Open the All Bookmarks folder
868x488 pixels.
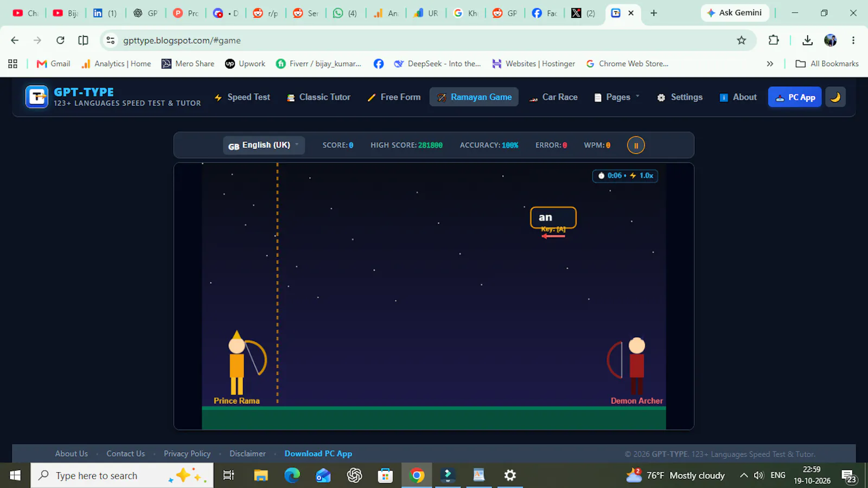(827, 64)
